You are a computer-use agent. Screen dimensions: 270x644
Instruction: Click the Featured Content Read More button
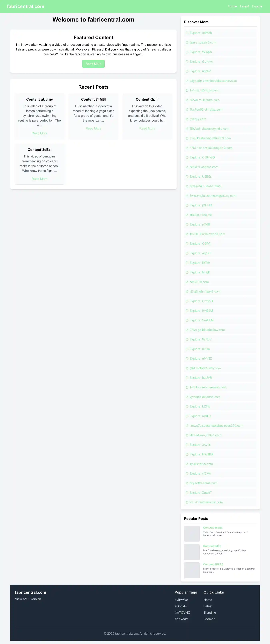click(x=93, y=64)
